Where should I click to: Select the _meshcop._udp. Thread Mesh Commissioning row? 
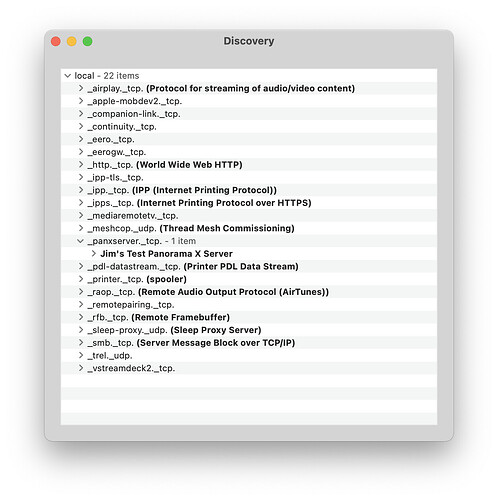(249, 228)
